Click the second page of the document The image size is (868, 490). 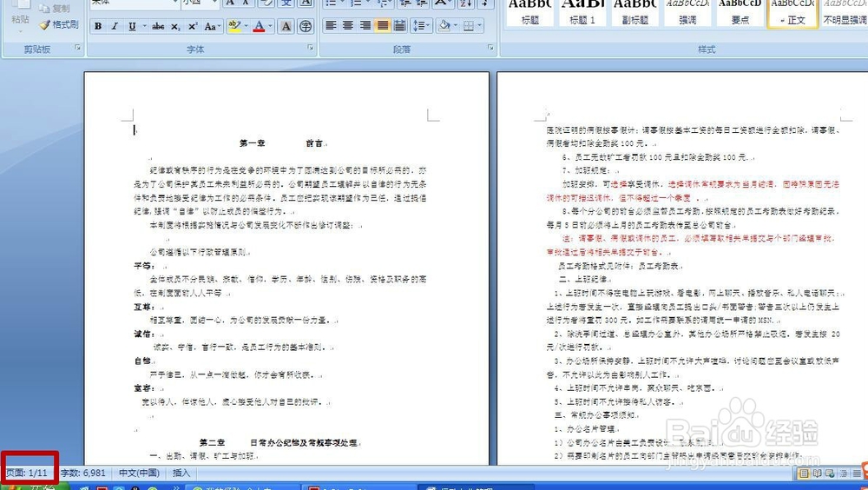682,268
